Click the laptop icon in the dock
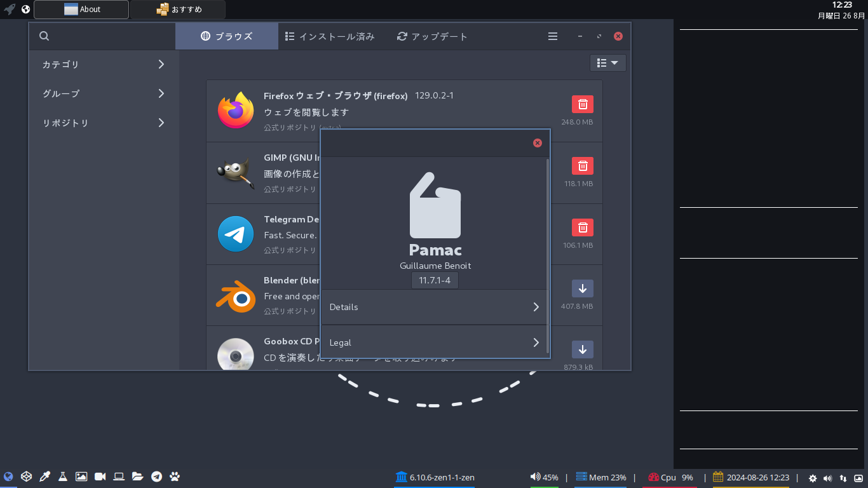Image resolution: width=868 pixels, height=488 pixels. click(x=119, y=477)
